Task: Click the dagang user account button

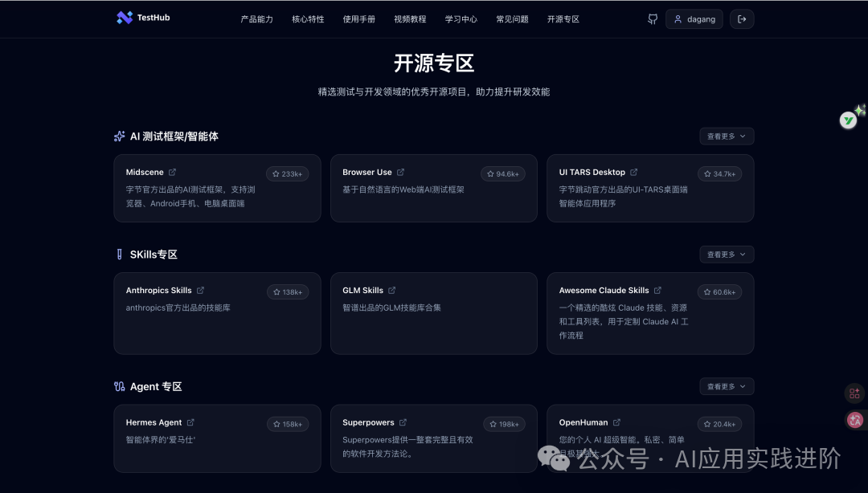Action: point(694,19)
